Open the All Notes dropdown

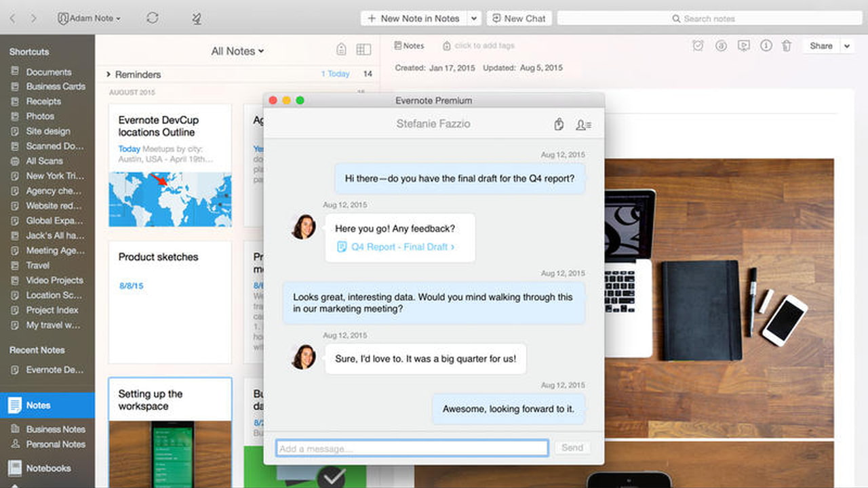237,51
